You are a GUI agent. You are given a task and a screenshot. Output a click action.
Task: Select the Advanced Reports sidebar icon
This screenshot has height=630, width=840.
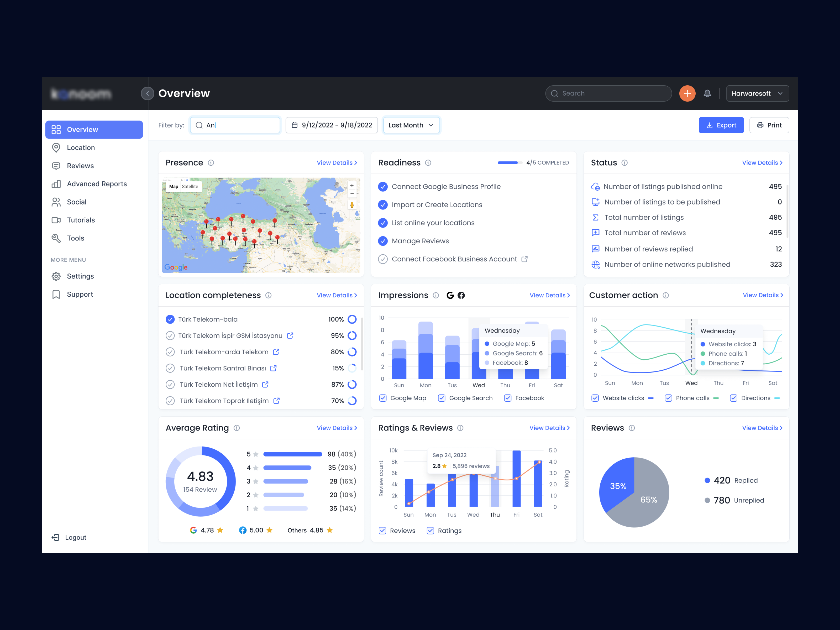pyautogui.click(x=56, y=184)
